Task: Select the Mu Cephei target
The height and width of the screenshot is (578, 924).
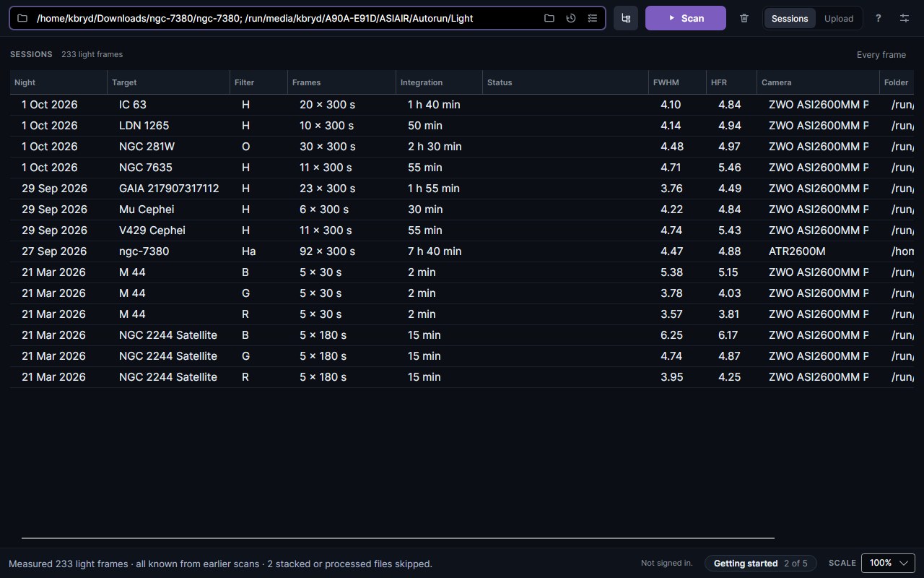Action: point(147,210)
